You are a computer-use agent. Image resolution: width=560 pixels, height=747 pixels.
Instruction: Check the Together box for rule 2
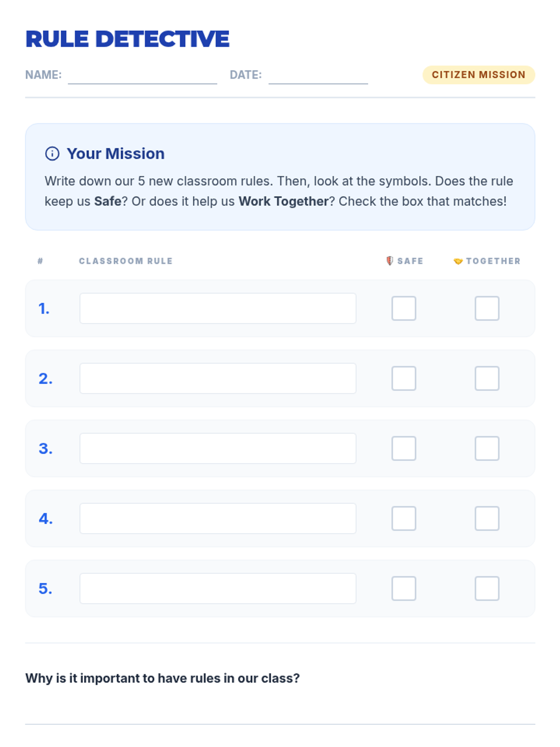click(x=487, y=378)
